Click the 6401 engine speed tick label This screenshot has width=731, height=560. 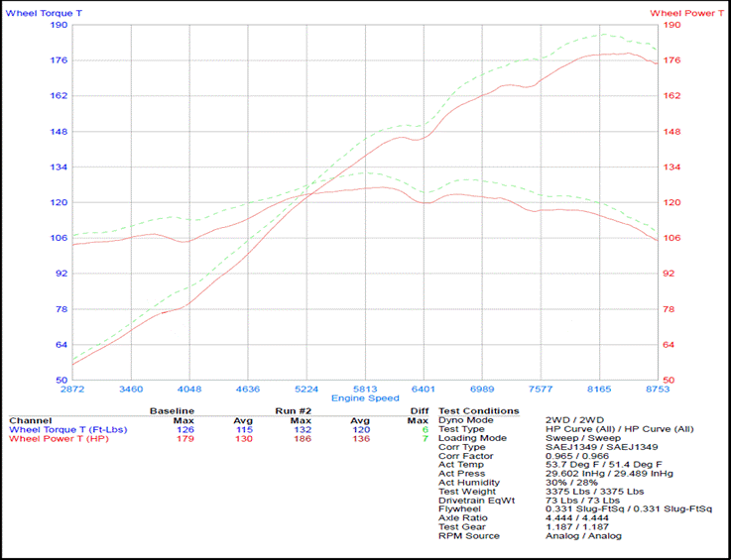(x=424, y=389)
